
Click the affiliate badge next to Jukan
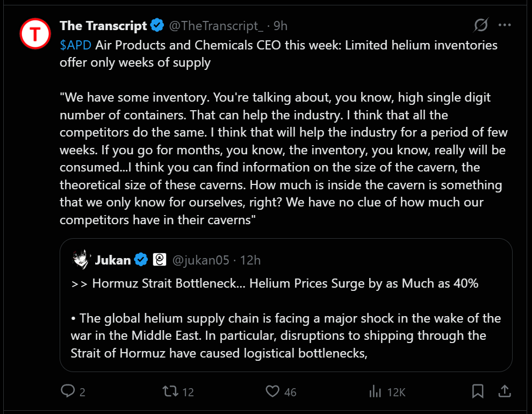[x=160, y=260]
